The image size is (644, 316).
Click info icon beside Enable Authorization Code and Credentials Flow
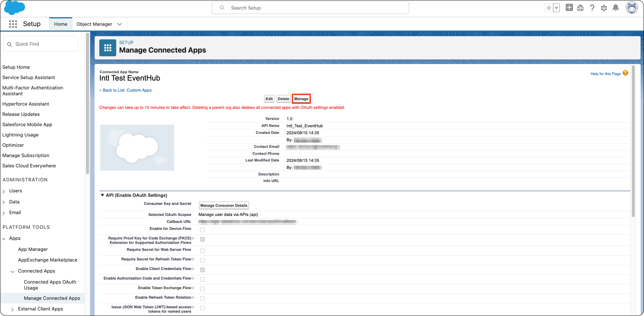click(193, 278)
